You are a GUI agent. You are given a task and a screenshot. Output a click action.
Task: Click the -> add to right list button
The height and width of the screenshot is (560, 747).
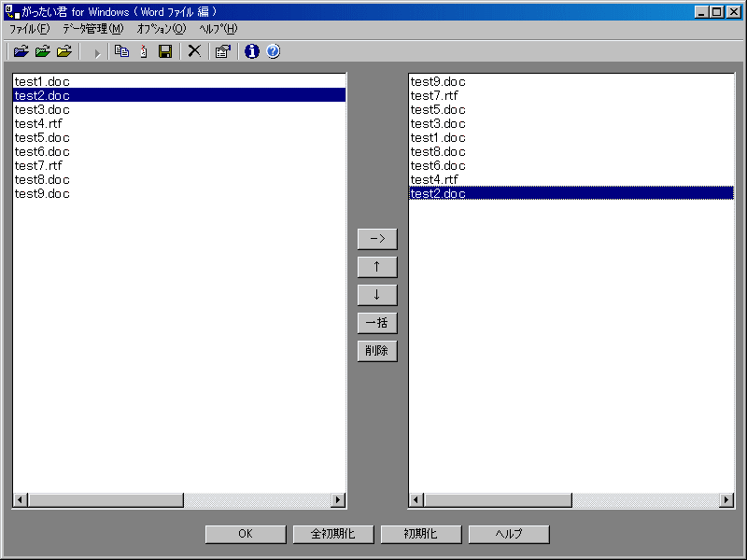click(x=377, y=239)
